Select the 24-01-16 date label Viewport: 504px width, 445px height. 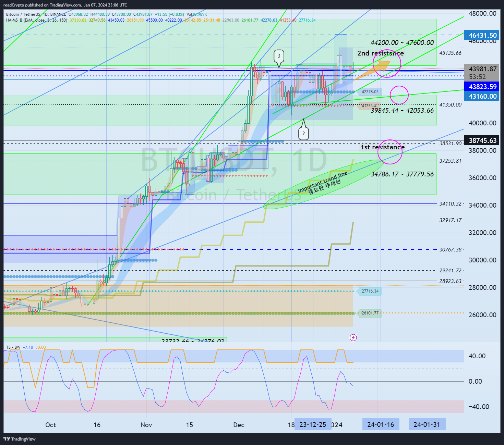381,424
